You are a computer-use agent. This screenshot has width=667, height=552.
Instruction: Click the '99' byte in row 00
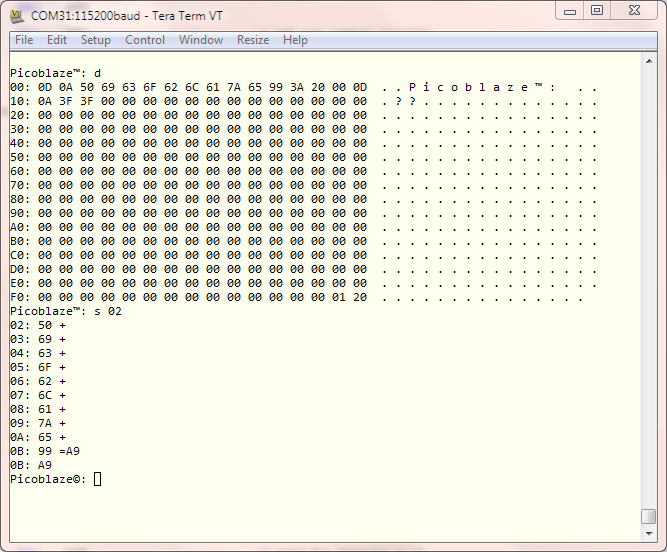click(x=276, y=87)
